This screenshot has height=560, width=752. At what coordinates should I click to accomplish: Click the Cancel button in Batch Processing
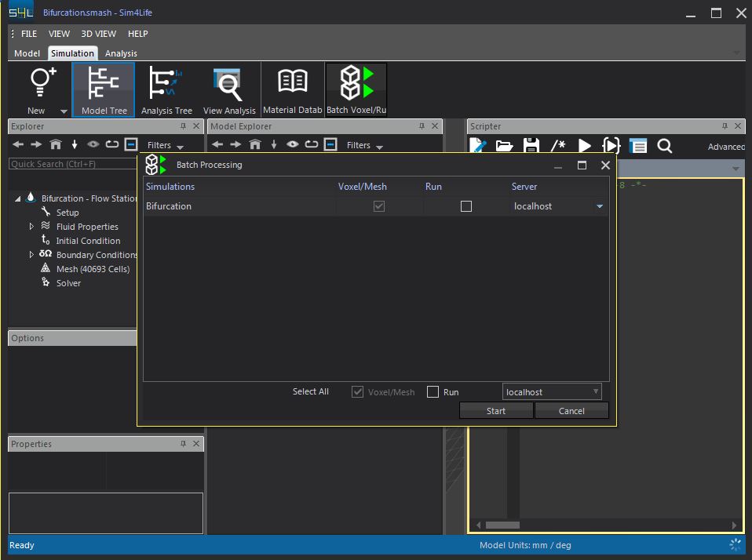(x=571, y=410)
